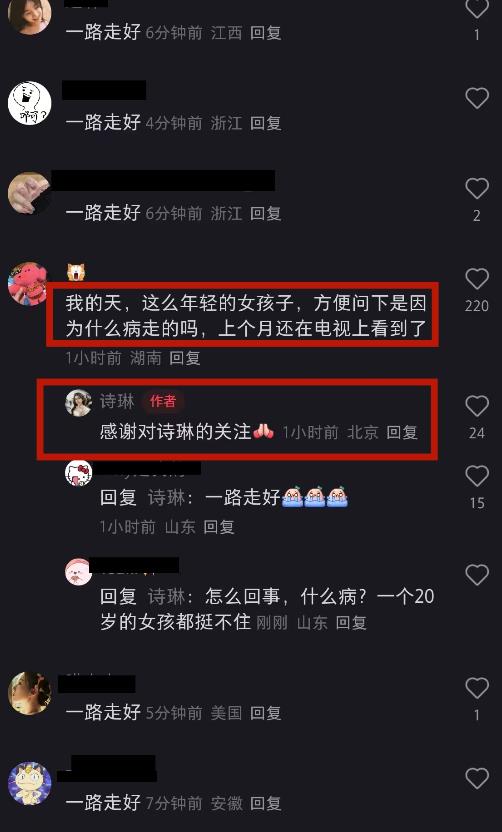Like the comment from 美国 user
Image resolution: width=502 pixels, height=832 pixels.
[x=477, y=688]
